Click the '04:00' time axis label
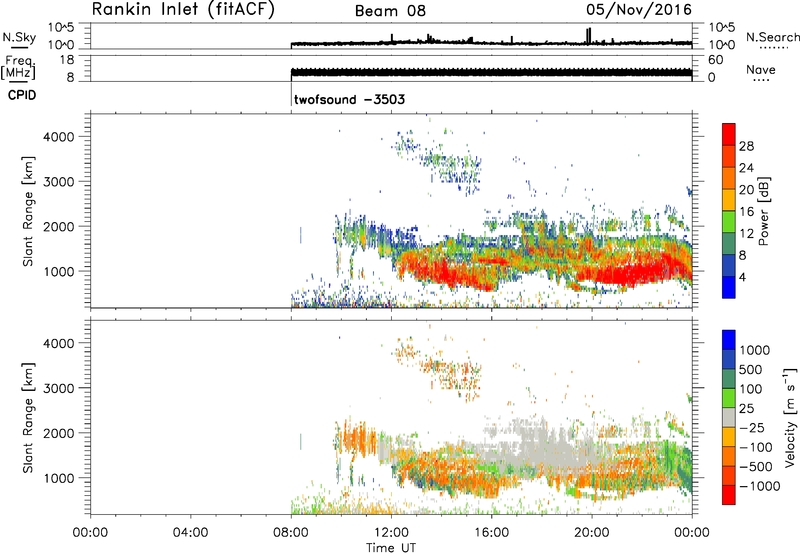 (190, 533)
